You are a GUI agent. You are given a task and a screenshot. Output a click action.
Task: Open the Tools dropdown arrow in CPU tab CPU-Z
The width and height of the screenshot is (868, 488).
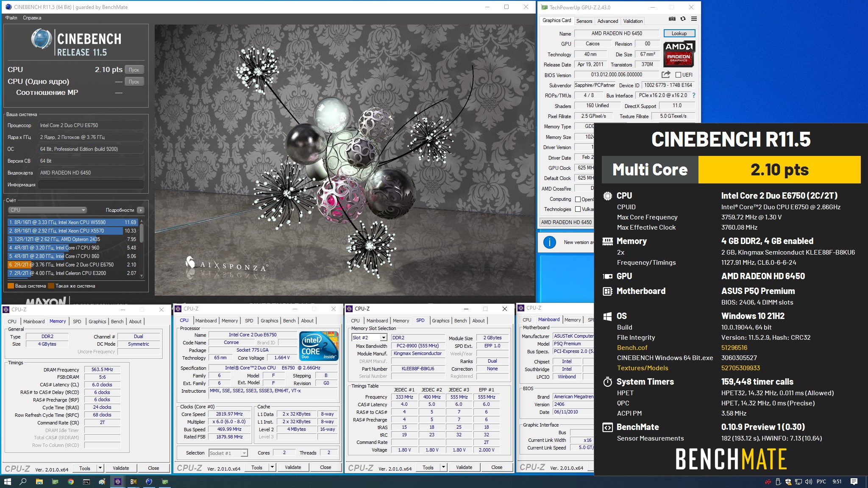(272, 467)
